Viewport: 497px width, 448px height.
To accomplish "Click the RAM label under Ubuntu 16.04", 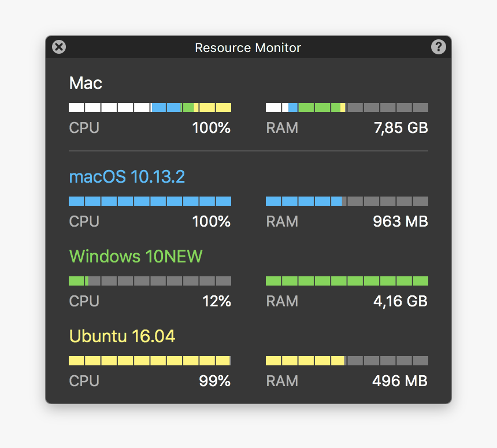I will pyautogui.click(x=282, y=381).
